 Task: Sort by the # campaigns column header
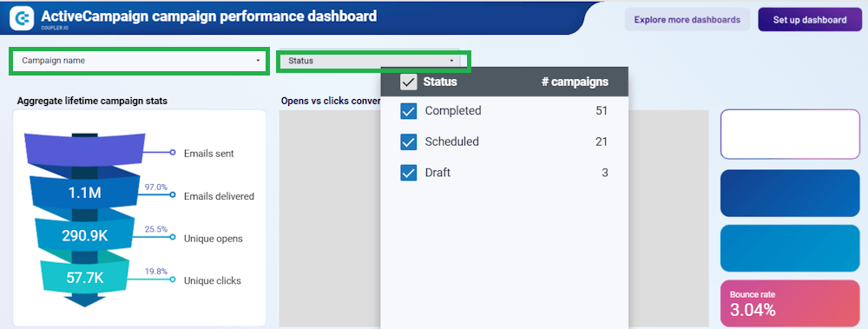pyautogui.click(x=575, y=82)
